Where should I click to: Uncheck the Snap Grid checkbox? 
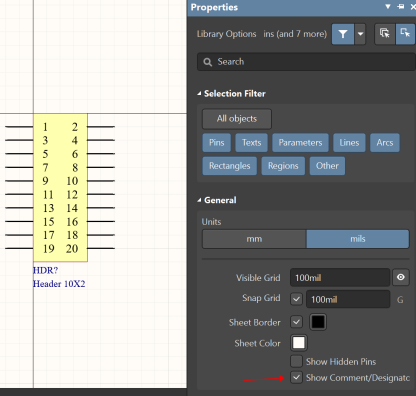click(x=296, y=299)
